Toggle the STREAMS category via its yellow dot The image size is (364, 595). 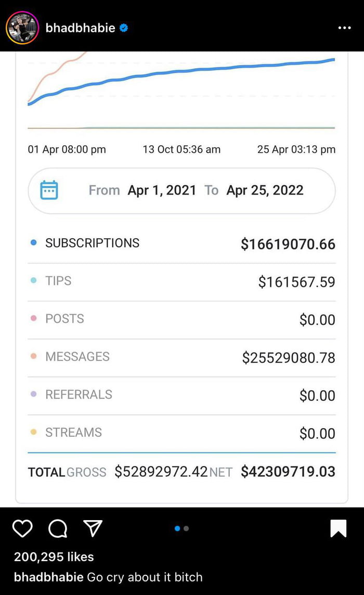coord(33,432)
